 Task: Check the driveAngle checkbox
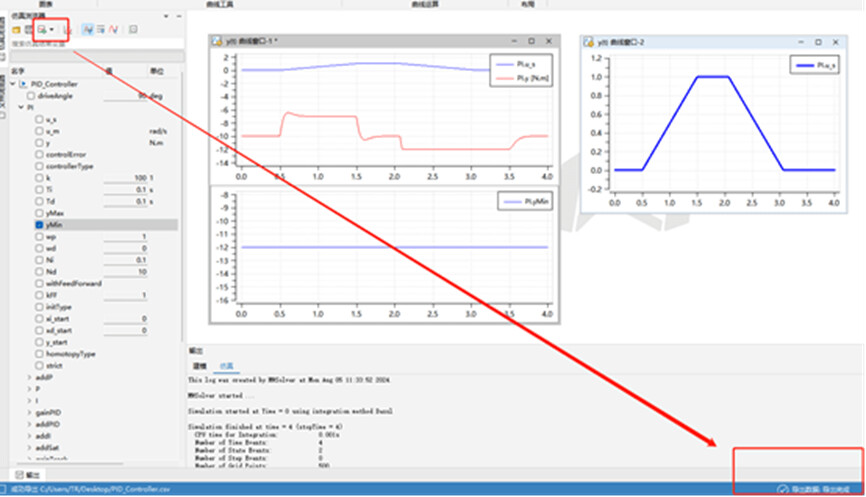(x=31, y=96)
